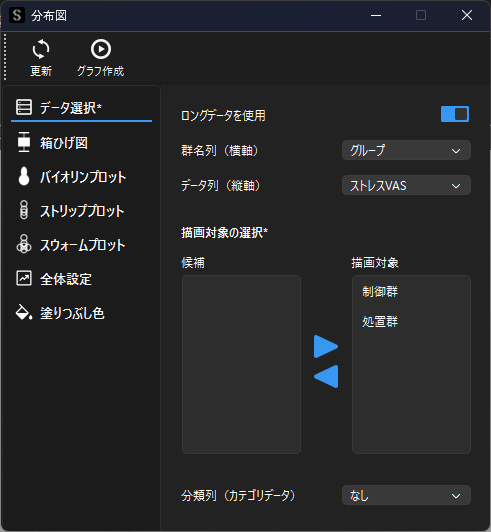Image resolution: width=491 pixels, height=532 pixels.
Task: Click the グラフ作成 play icon
Action: (101, 49)
